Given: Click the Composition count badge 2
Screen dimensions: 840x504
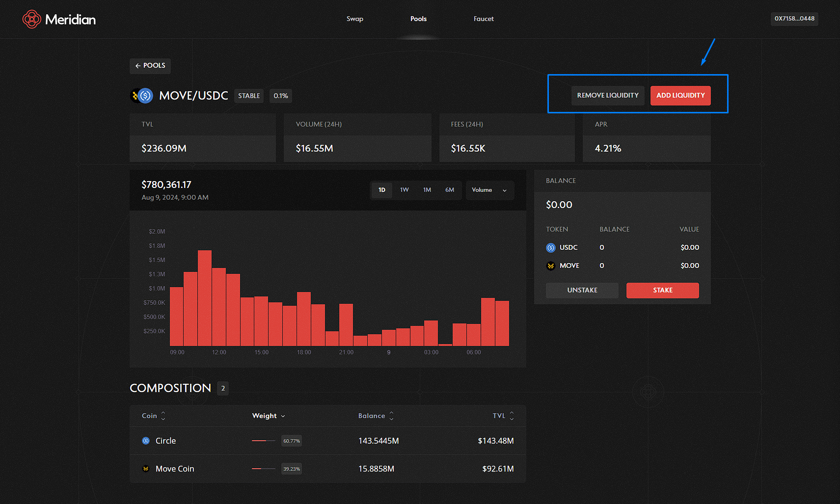Looking at the screenshot, I should point(223,388).
